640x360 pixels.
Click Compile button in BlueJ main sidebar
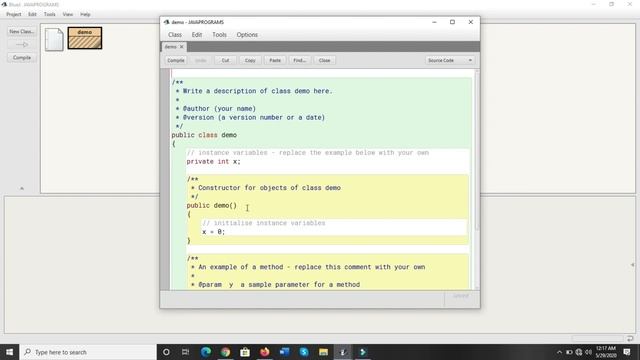[22, 58]
